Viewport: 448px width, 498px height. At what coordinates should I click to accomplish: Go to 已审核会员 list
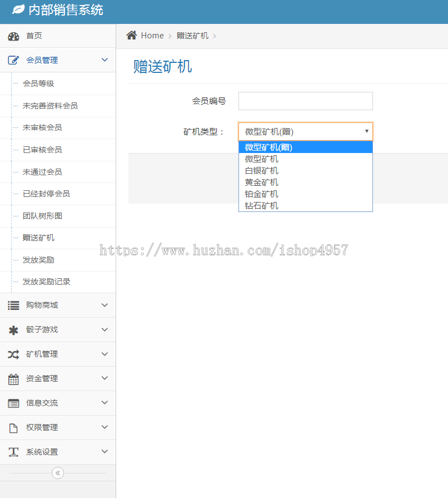(58, 150)
